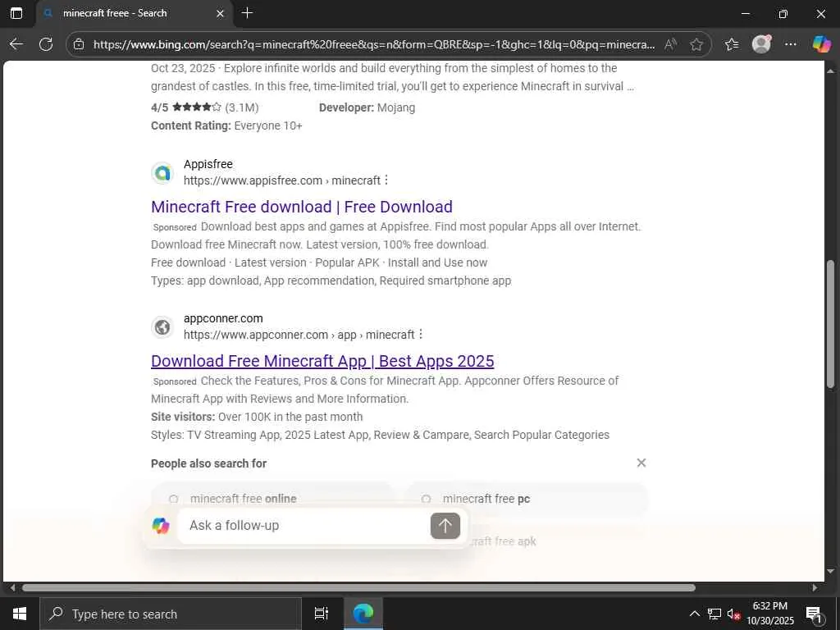
Task: Click the Appisfree site favicon
Action: coord(162,172)
